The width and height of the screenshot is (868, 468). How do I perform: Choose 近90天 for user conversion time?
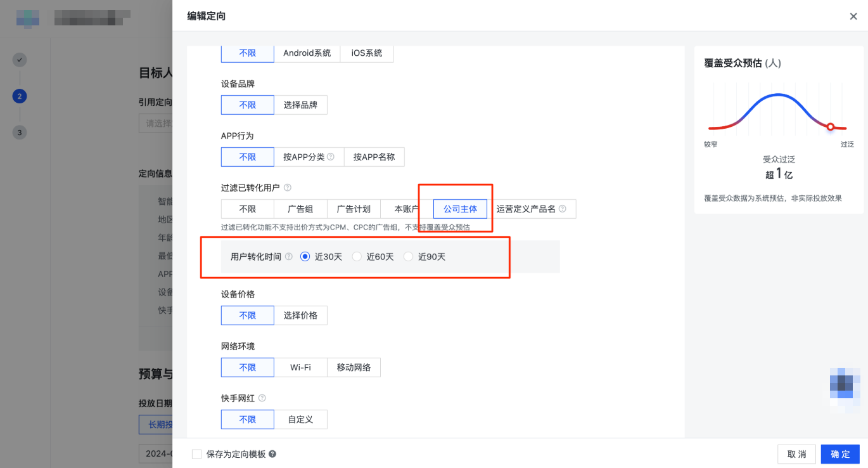point(409,256)
